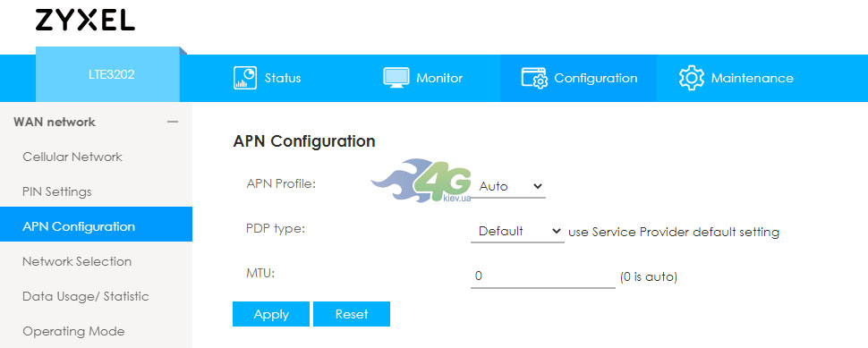The height and width of the screenshot is (348, 868).
Task: Click the 'APN Profile:' label
Action: (x=281, y=183)
